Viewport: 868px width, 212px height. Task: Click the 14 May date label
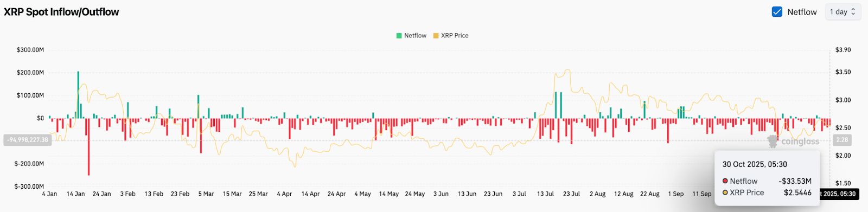tap(389, 194)
